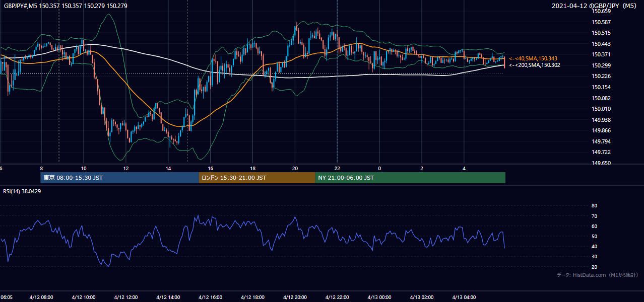The height and width of the screenshot is (302, 644).
Task: Click the 40,SMA,150.343 orange label
Action: click(533, 59)
